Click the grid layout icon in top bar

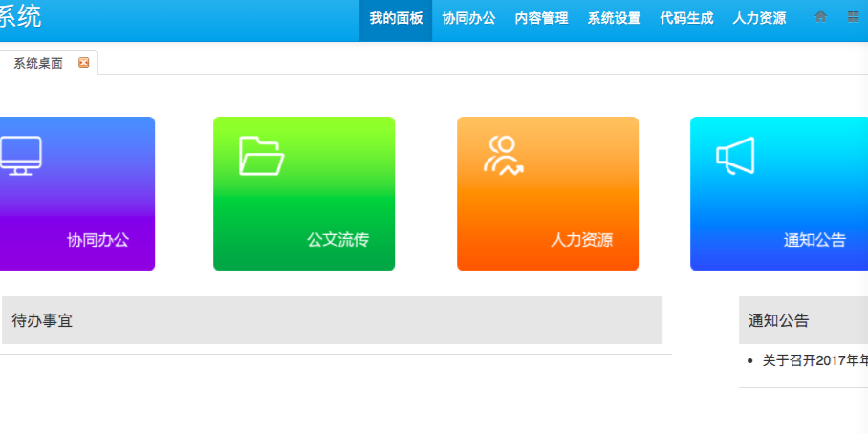[853, 17]
